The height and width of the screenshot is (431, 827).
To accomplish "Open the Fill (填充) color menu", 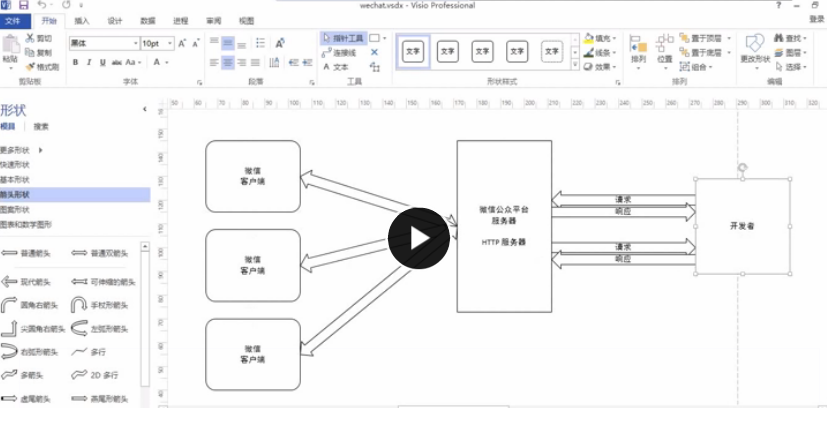I will point(600,38).
